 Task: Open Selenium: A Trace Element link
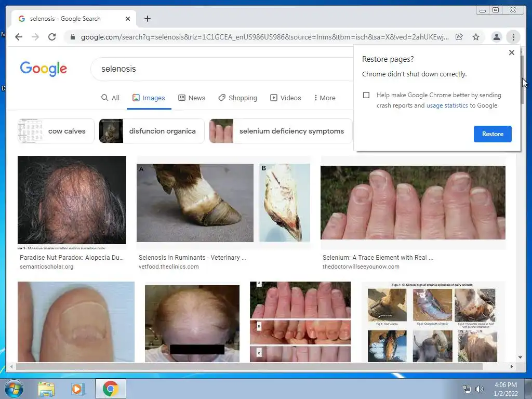[x=378, y=258]
